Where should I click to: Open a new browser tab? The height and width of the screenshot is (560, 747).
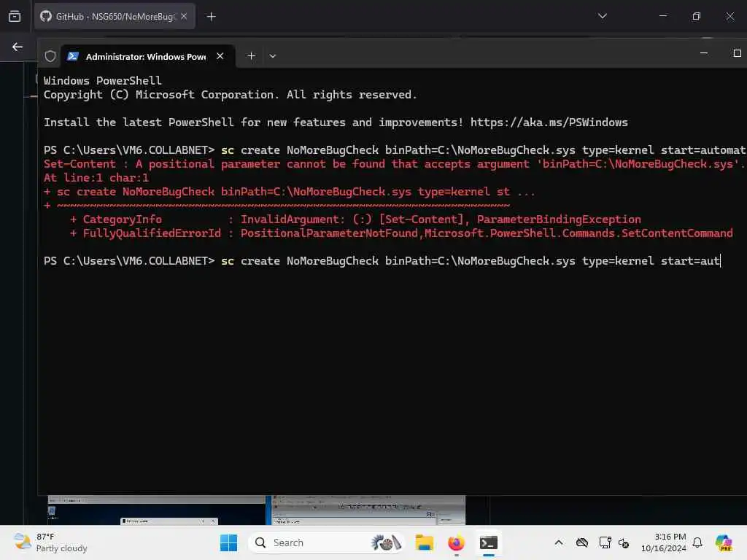pyautogui.click(x=211, y=17)
